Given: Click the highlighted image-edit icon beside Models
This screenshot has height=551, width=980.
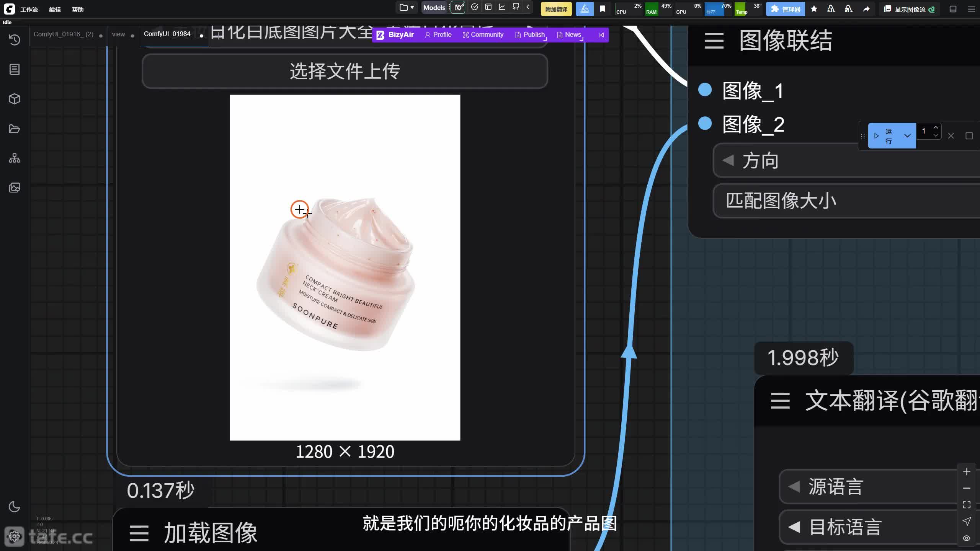Looking at the screenshot, I should point(458,7).
